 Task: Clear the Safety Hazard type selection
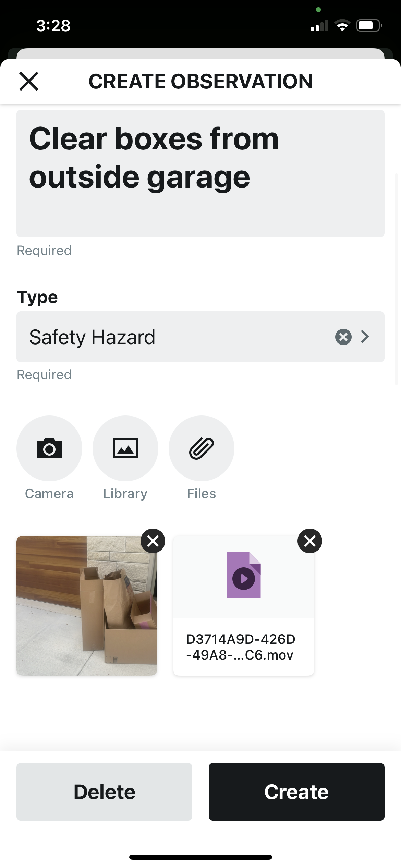(x=343, y=337)
